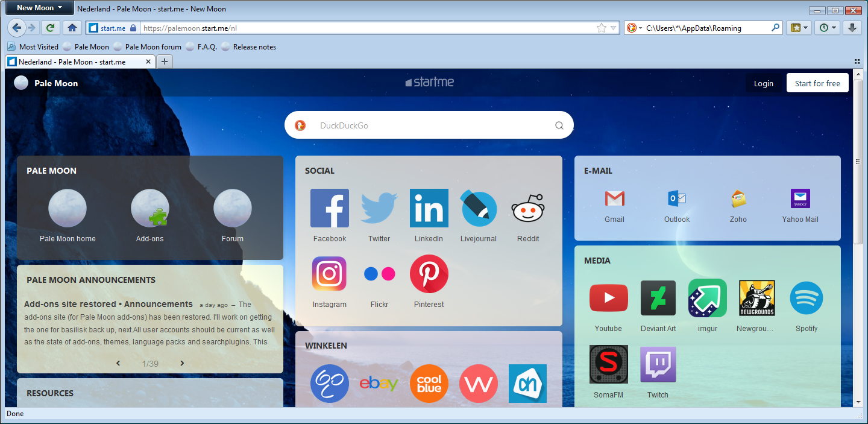
Task: Open the Forum moon icon
Action: point(233,208)
